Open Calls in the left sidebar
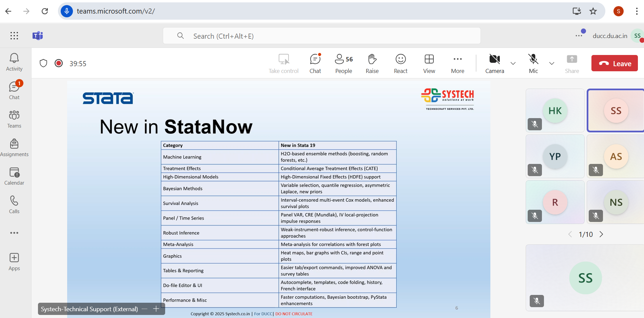The image size is (644, 318). (14, 205)
